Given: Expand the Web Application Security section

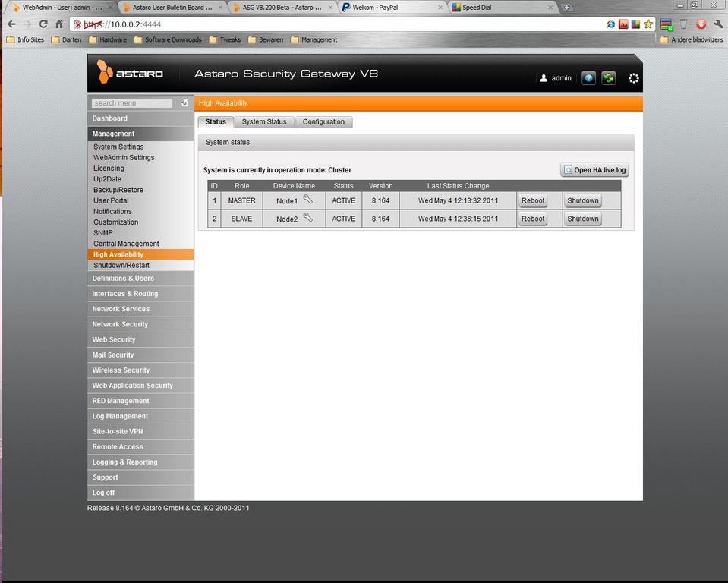Looking at the screenshot, I should 140,386.
